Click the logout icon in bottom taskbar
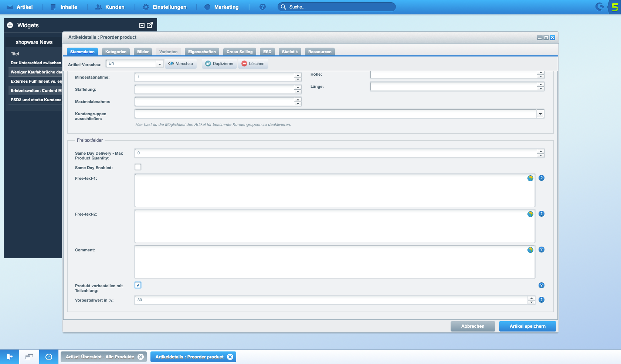 [10, 357]
